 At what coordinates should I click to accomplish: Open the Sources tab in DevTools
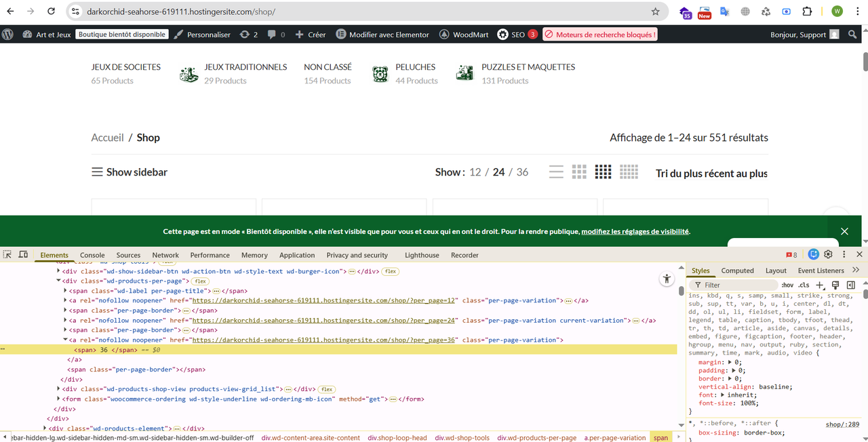pyautogui.click(x=128, y=255)
